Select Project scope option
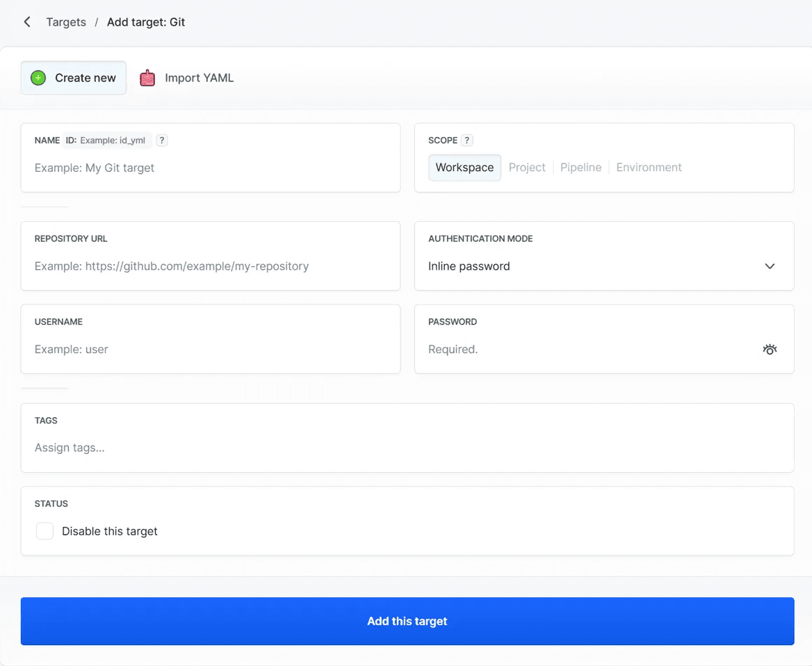Screen dimensions: 812x666 527,168
